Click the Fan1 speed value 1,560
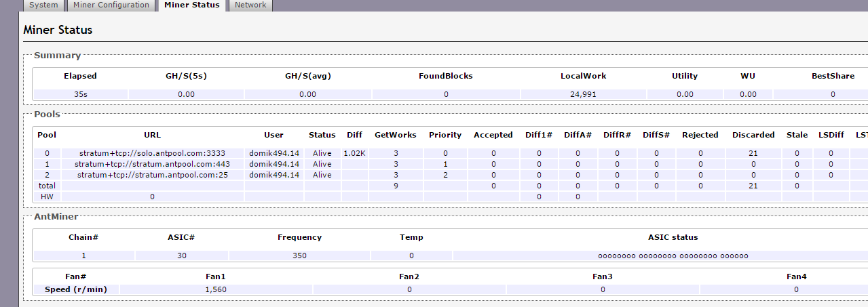 [x=216, y=289]
